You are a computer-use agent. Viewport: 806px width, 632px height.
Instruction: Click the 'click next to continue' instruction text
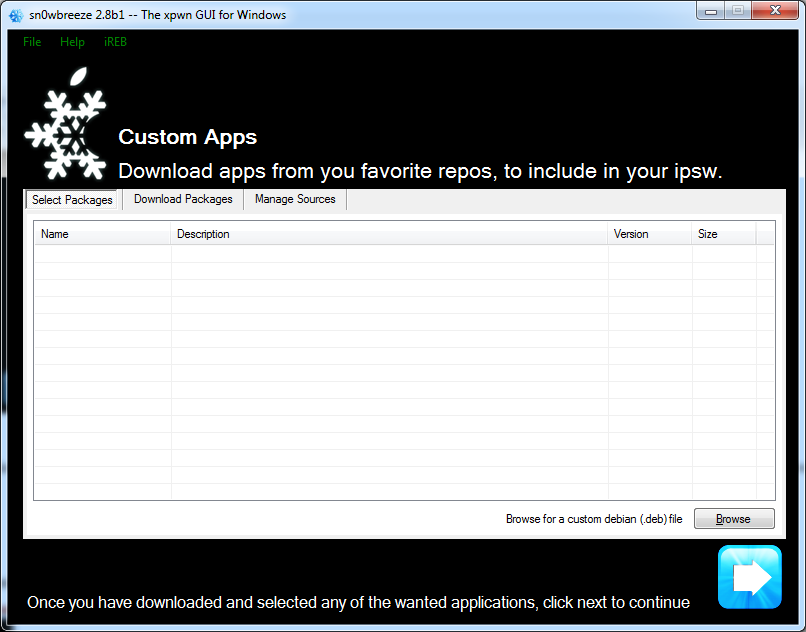tap(616, 602)
